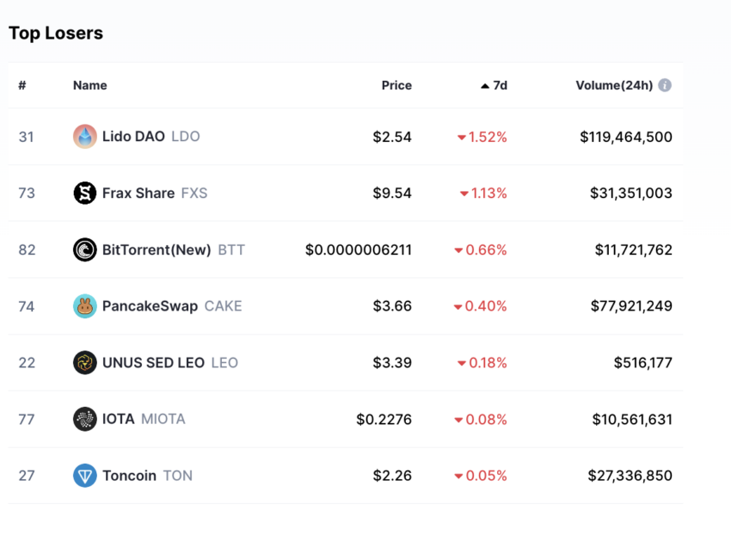
Task: Sort the table by Price header
Action: point(396,85)
